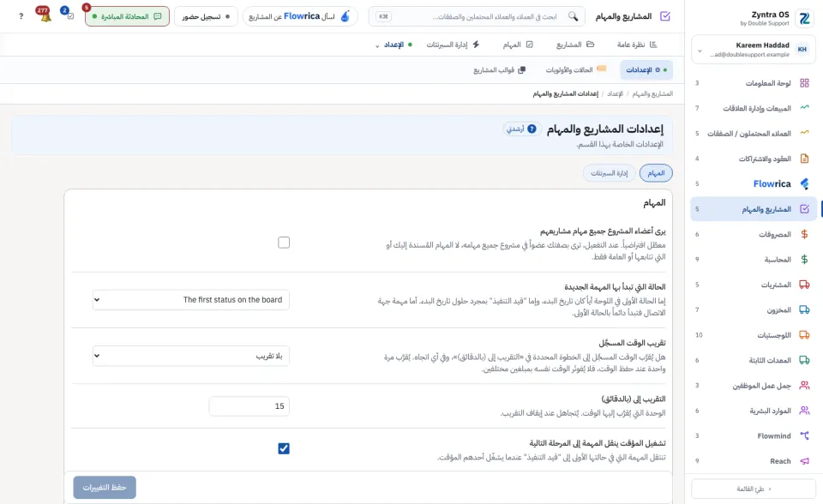Open the Flowmind workflow icon

[804, 435]
